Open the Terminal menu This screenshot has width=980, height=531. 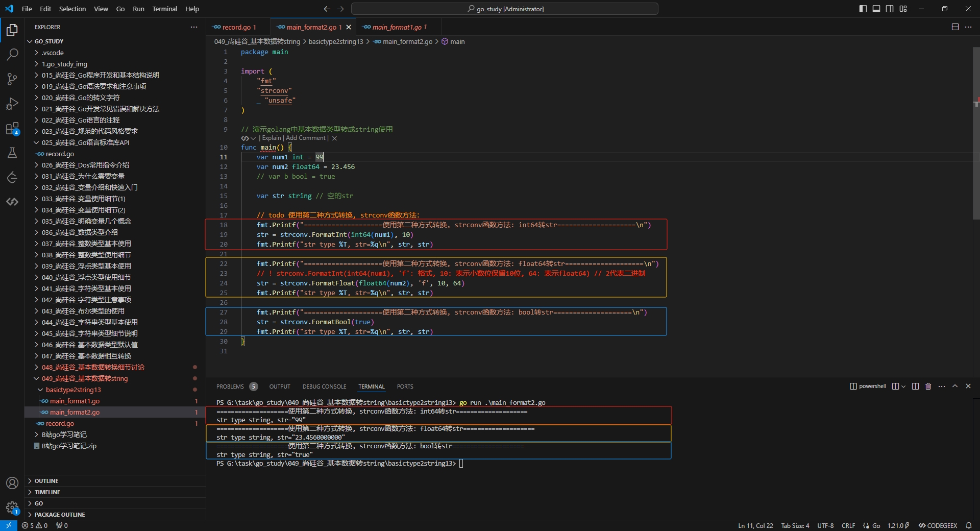(164, 9)
